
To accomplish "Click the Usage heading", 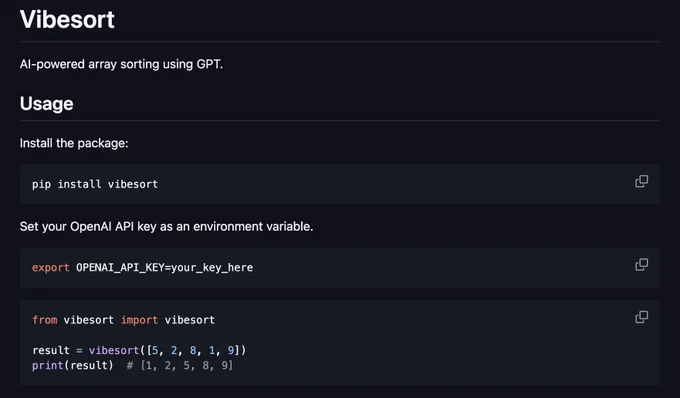I will tap(46, 104).
